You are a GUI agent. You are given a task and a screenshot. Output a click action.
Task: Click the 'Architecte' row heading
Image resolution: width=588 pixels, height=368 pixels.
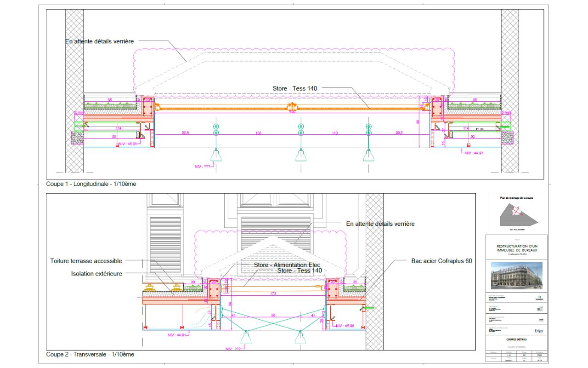[x=493, y=305]
